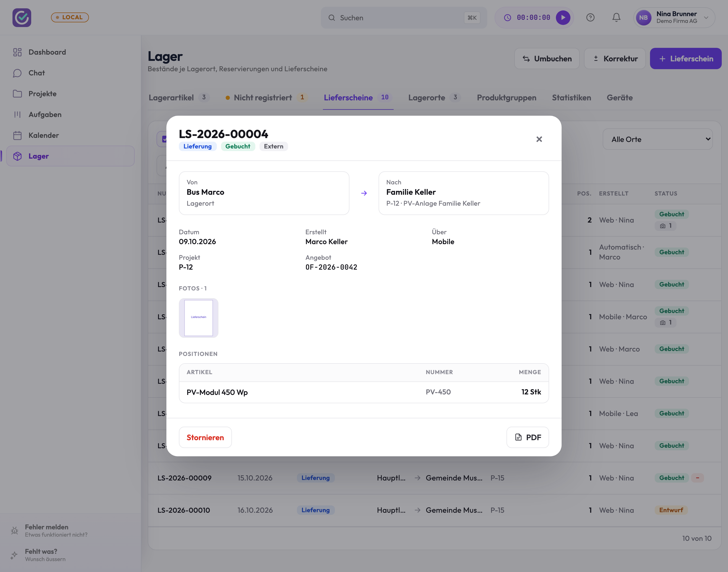Viewport: 728px width, 572px height.
Task: Open the Lieferschein photo thumbnail
Action: 199,318
